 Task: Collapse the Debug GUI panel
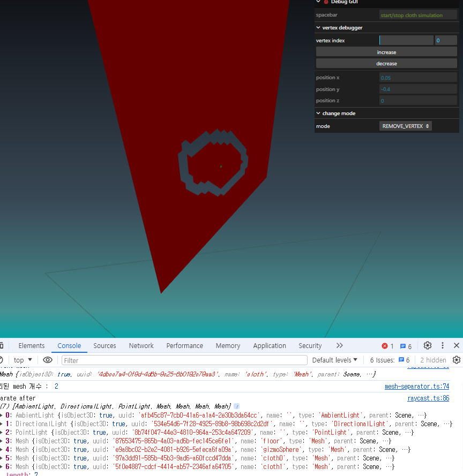tap(318, 2)
